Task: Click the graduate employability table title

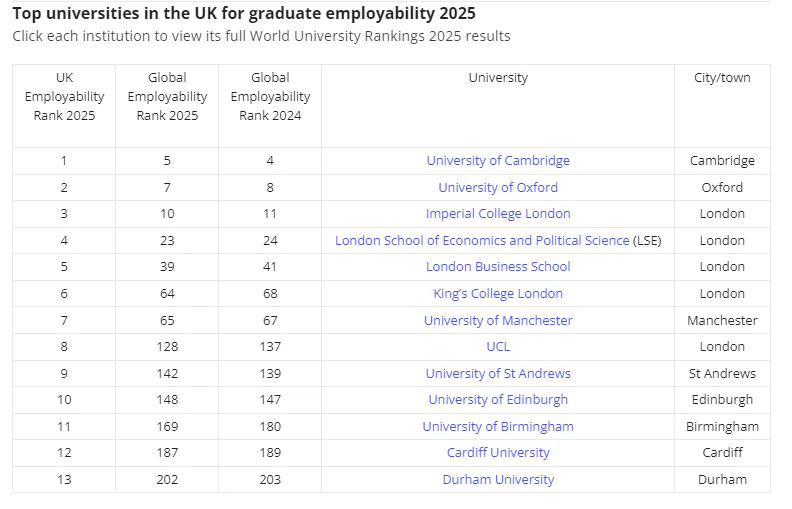Action: (244, 14)
